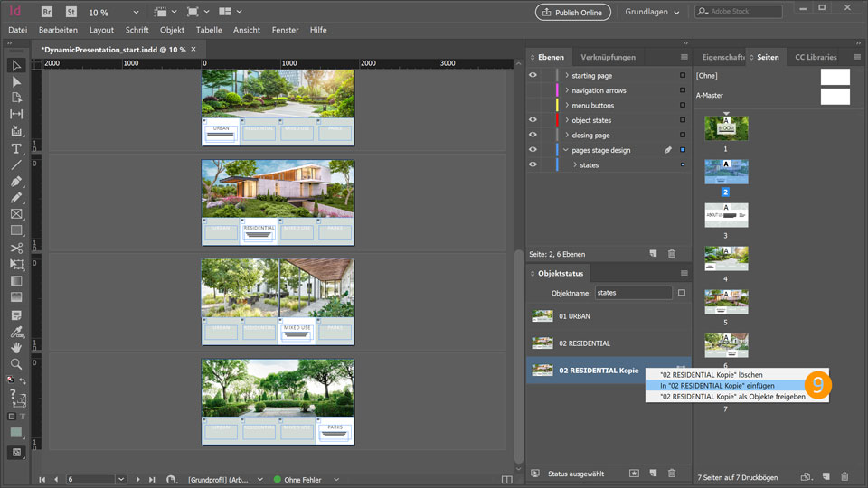Screen dimensions: 868x488
Task: Click Publish Online button
Action: point(573,12)
